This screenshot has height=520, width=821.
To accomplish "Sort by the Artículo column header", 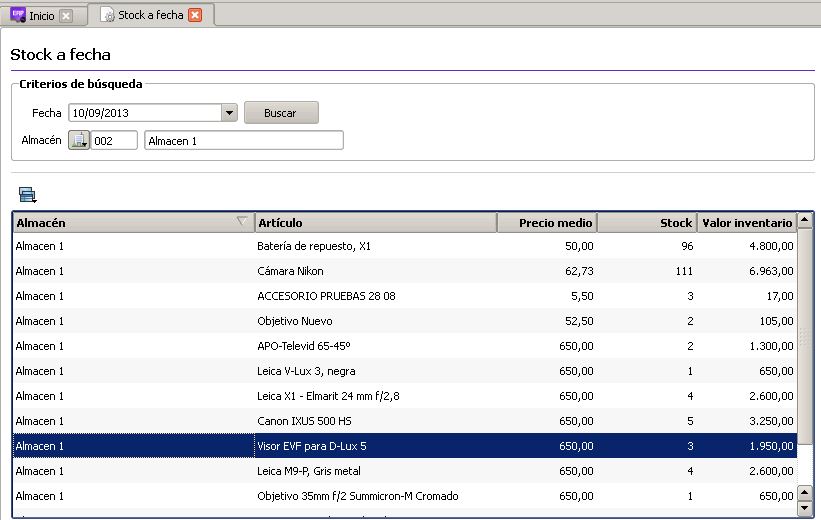I will (x=375, y=223).
